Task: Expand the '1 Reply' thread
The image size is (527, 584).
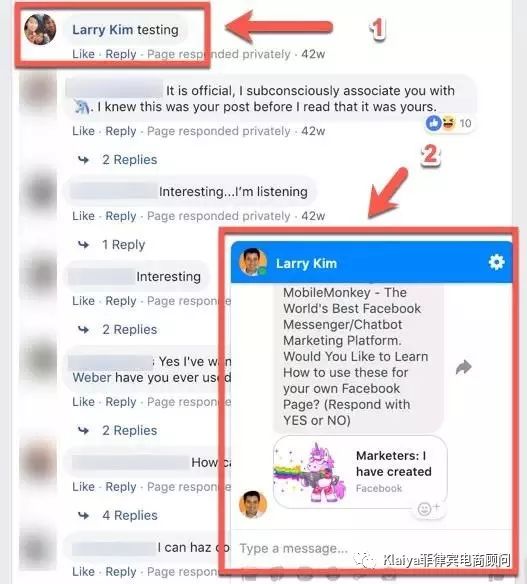Action: click(x=123, y=245)
